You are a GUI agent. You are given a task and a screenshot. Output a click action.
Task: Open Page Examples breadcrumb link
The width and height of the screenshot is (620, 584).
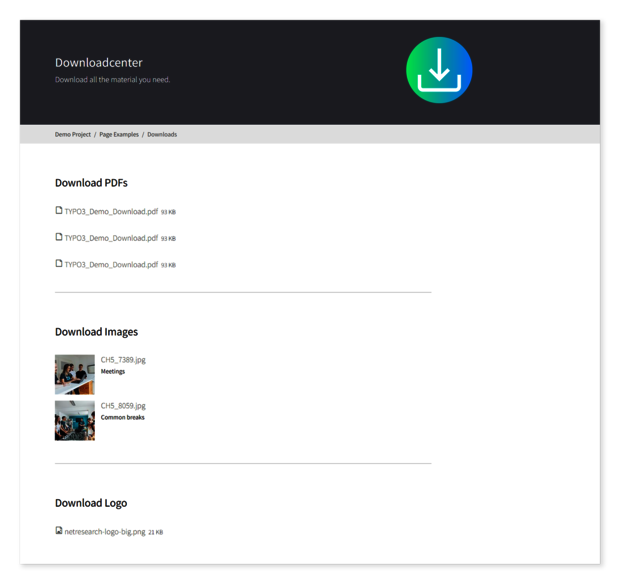[x=119, y=134]
